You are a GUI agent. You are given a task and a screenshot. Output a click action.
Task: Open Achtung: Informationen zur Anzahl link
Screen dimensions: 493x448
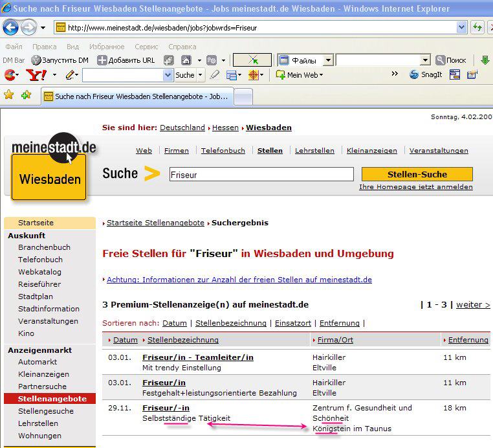pos(239,280)
